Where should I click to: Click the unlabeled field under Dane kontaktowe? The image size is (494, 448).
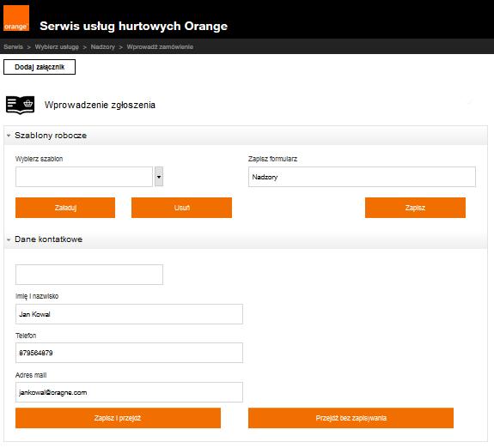click(x=89, y=275)
